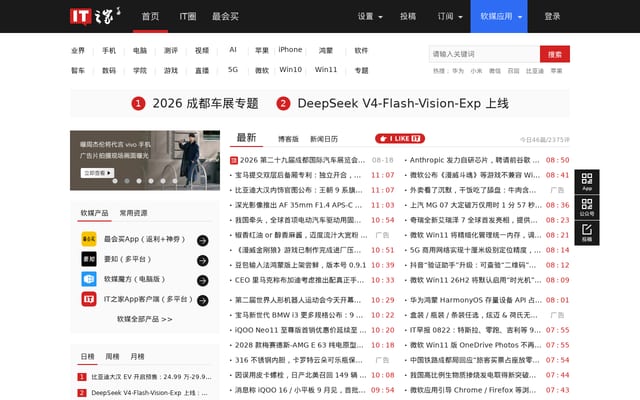This screenshot has width=640, height=400.
Task: Open 最会买 from the top navigation
Action: (x=225, y=16)
